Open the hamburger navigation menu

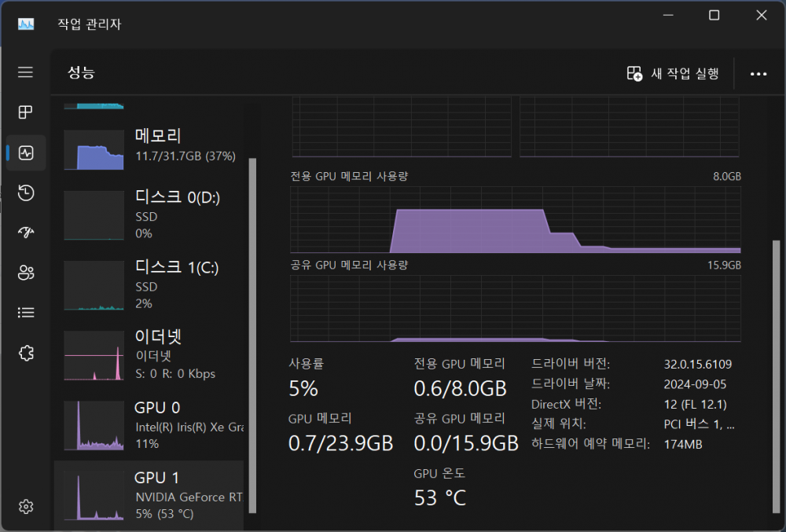(x=26, y=72)
